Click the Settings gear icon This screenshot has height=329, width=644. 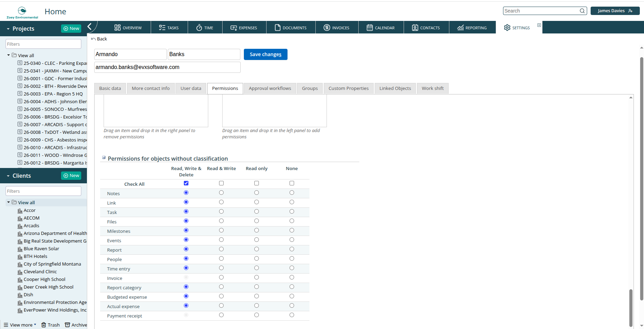pyautogui.click(x=507, y=28)
